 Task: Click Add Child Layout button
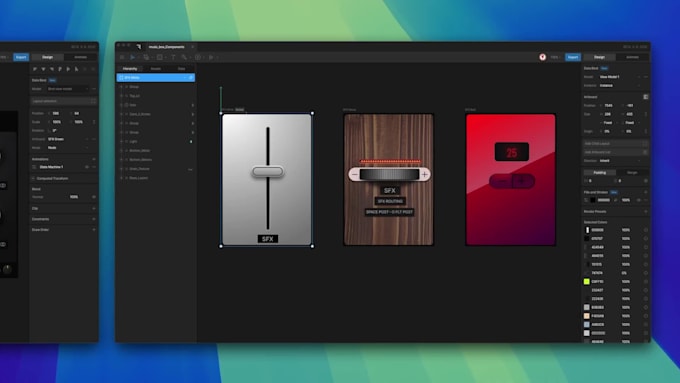(615, 144)
